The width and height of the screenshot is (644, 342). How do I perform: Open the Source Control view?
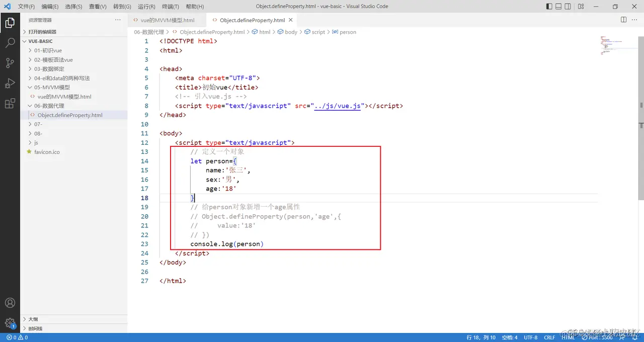tap(10, 63)
